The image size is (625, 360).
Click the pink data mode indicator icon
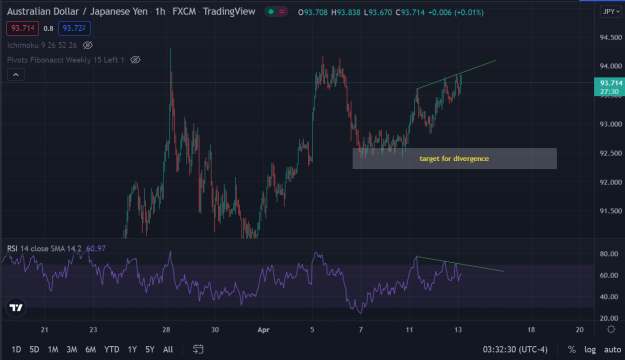pyautogui.click(x=282, y=12)
